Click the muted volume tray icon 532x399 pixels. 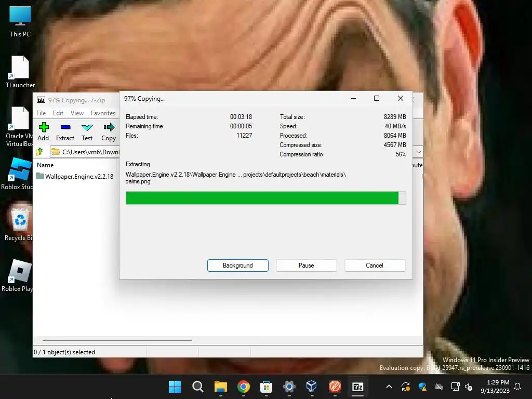tap(469, 387)
